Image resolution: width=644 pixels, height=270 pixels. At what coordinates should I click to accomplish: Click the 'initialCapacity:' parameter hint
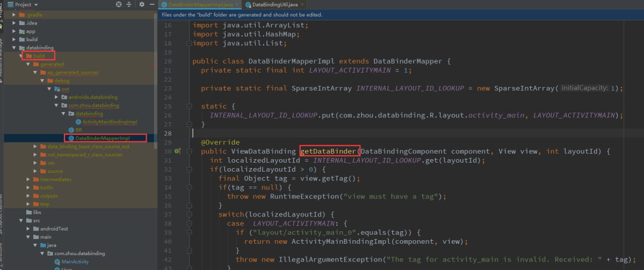pos(586,88)
